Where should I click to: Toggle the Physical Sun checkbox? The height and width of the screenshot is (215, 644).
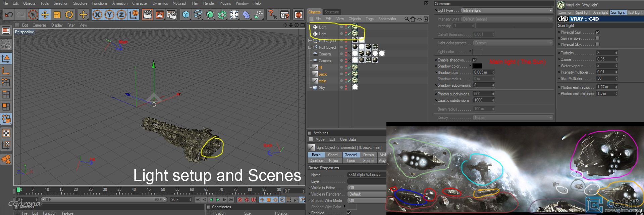point(597,32)
